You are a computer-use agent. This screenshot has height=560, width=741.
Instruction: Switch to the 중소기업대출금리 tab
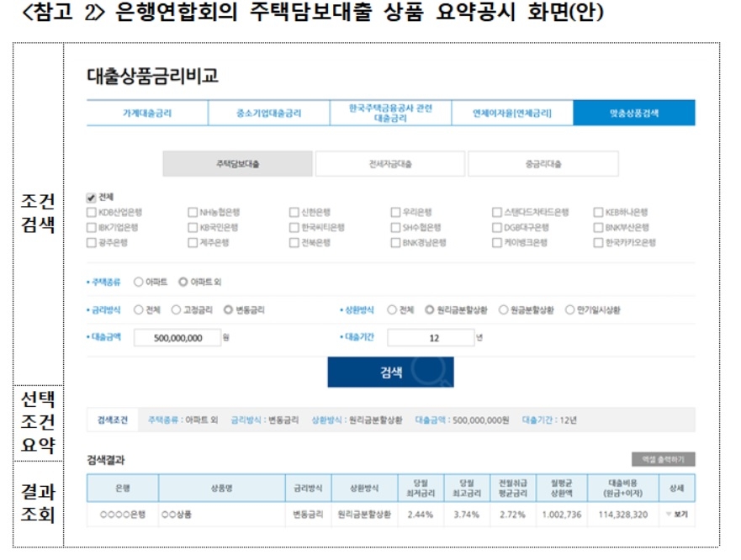click(x=268, y=113)
